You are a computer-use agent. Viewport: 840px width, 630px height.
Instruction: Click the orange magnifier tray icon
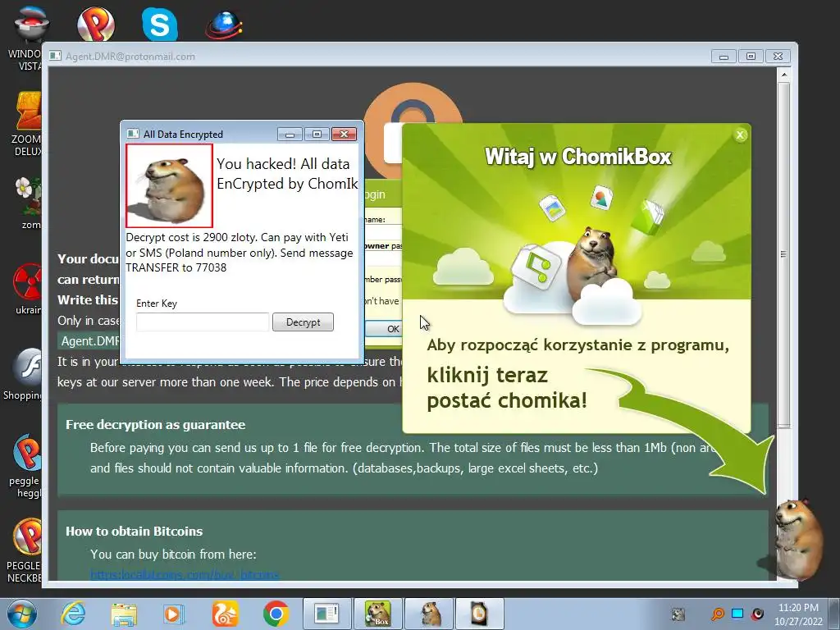click(717, 614)
